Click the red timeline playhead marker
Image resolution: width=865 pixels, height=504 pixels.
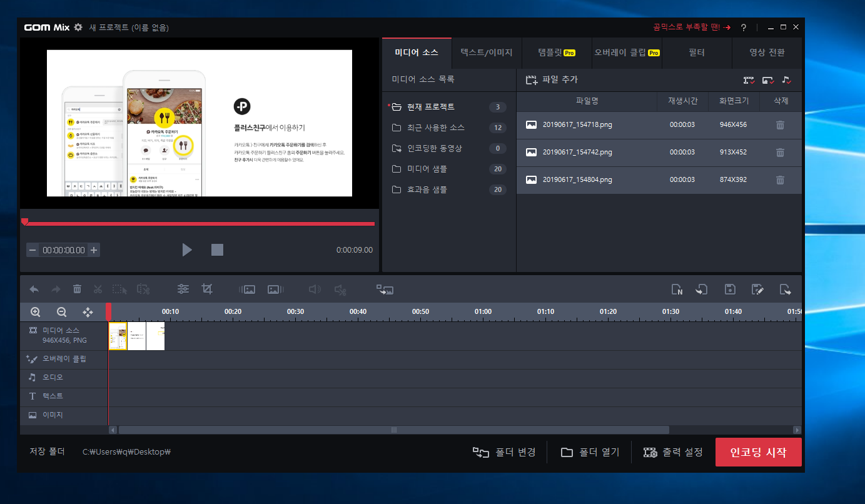(108, 312)
